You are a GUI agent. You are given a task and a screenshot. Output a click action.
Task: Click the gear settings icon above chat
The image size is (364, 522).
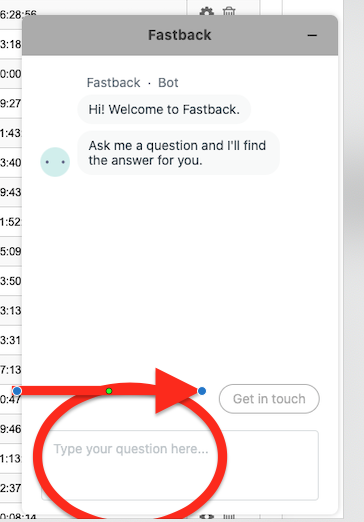[206, 11]
